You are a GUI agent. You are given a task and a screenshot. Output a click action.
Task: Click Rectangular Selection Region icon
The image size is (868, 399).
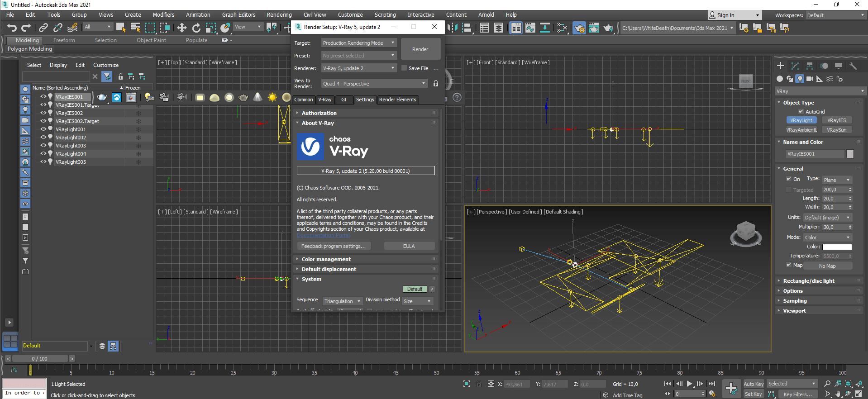pos(150,28)
